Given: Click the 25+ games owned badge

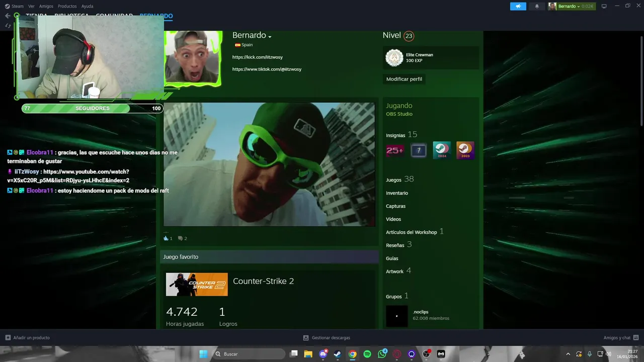Looking at the screenshot, I should (x=394, y=150).
